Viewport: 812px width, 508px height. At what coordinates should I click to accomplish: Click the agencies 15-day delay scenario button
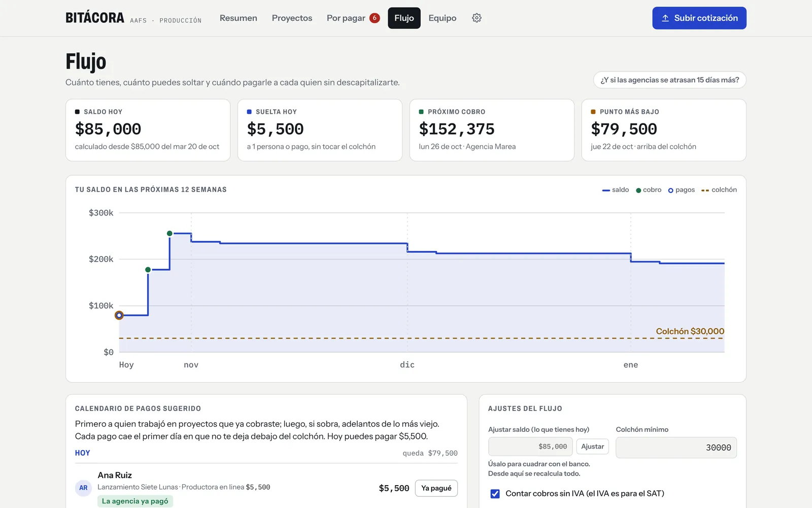click(670, 80)
